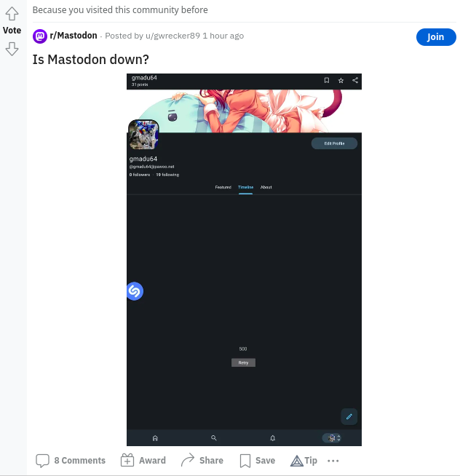This screenshot has width=460, height=476.
Task: Open the post title 'Is Mastodon down?'
Action: tap(90, 59)
